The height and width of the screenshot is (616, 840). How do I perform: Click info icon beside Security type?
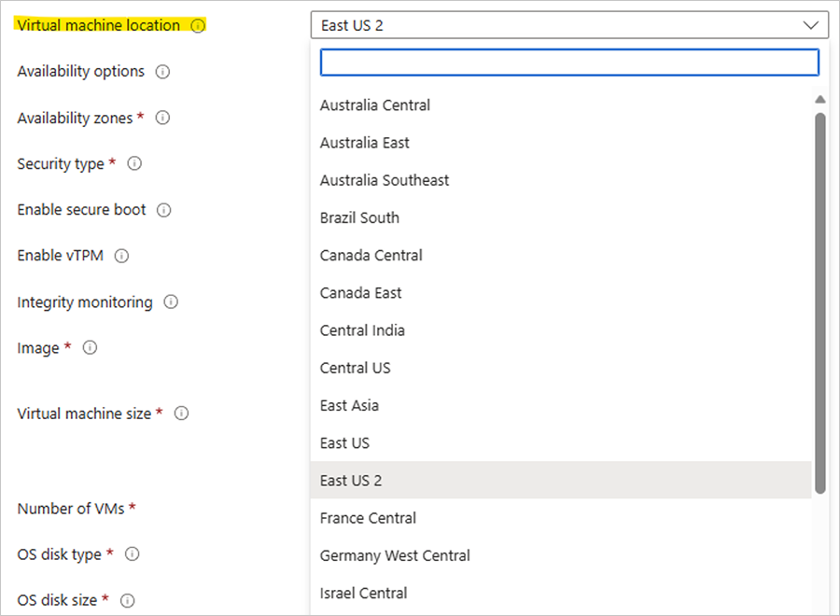click(x=134, y=164)
